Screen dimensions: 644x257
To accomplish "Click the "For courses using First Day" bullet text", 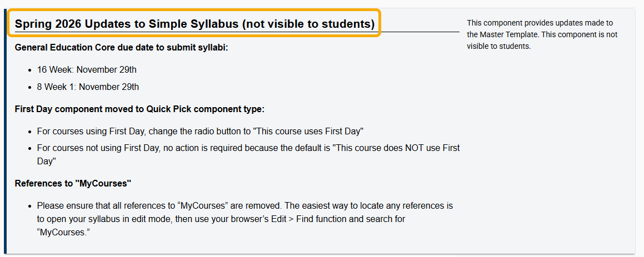I will (200, 132).
